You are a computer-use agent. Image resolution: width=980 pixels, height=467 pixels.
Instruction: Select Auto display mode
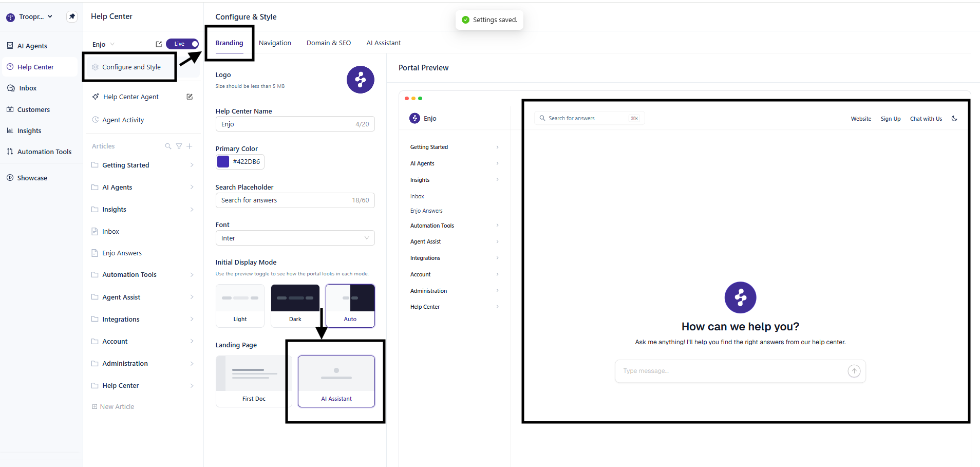coord(350,306)
